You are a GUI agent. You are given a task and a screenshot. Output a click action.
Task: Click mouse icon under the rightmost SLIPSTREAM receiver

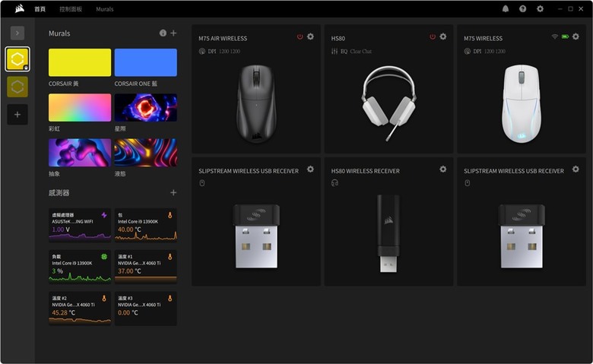pos(467,183)
